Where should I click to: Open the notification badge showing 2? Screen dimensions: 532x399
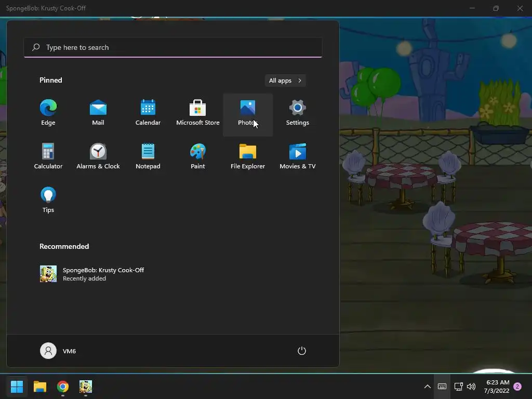[517, 387]
